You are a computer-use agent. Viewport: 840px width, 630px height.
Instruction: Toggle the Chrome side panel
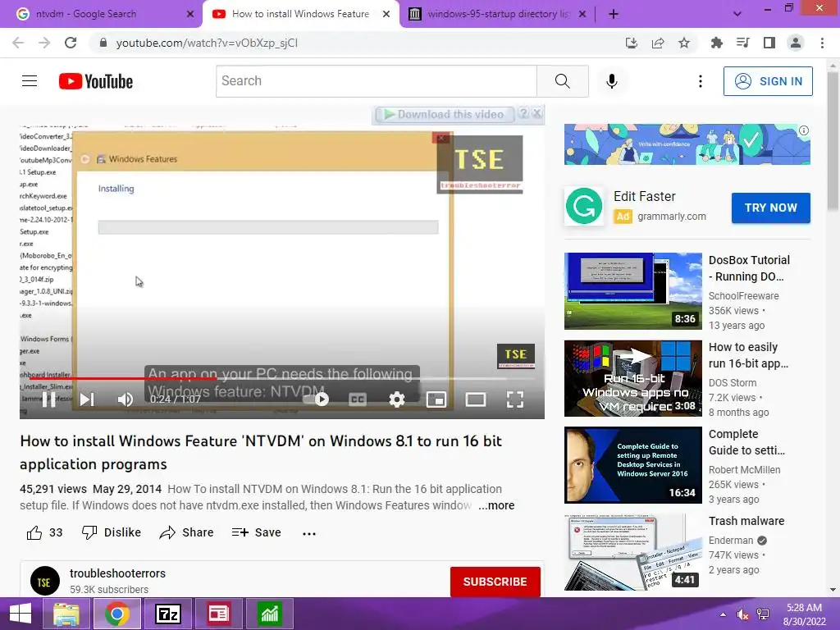coord(769,43)
